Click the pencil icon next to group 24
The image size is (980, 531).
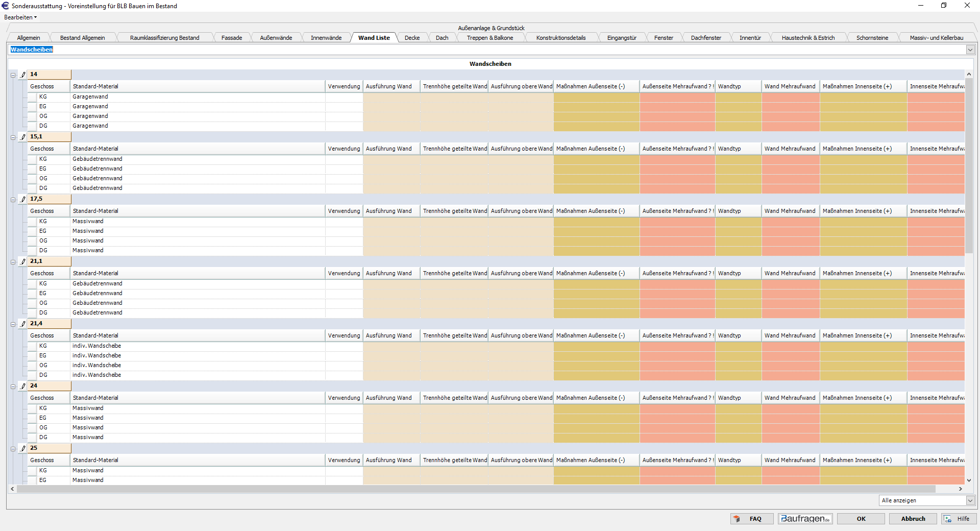(23, 386)
